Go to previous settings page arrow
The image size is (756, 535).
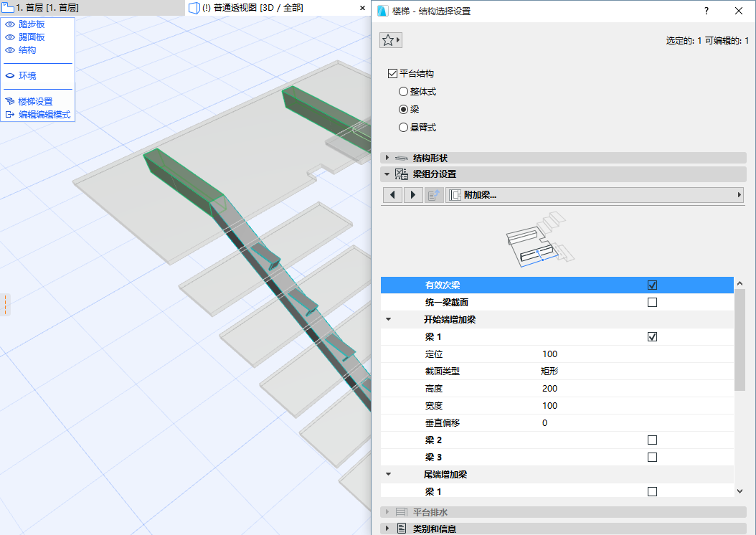(393, 195)
